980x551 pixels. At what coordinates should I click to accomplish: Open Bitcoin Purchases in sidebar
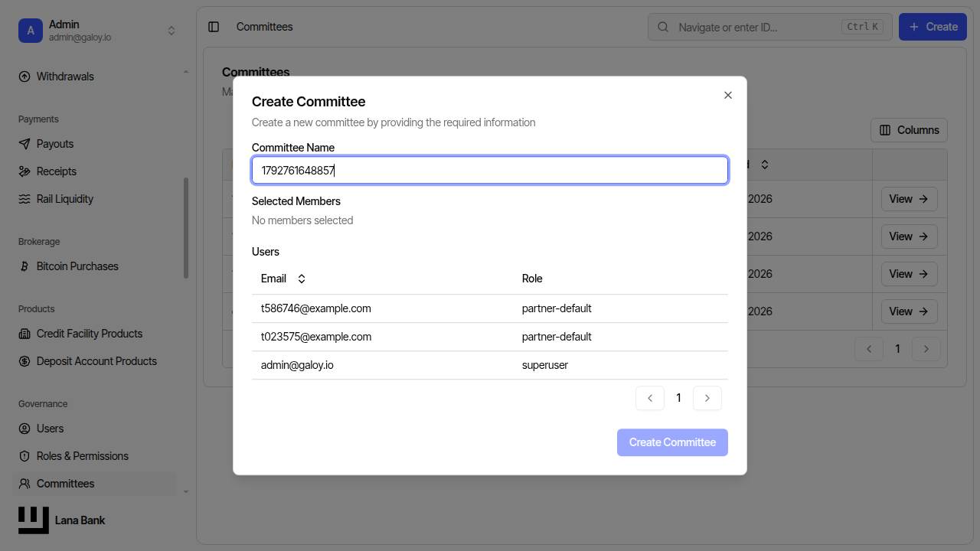(x=95, y=266)
